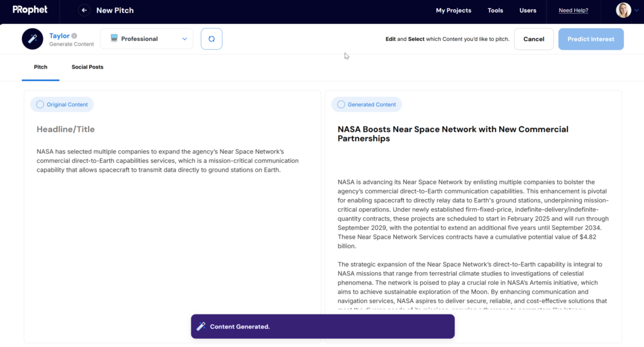Regenerate content with the refresh icon
This screenshot has height=347, width=644.
click(x=211, y=39)
